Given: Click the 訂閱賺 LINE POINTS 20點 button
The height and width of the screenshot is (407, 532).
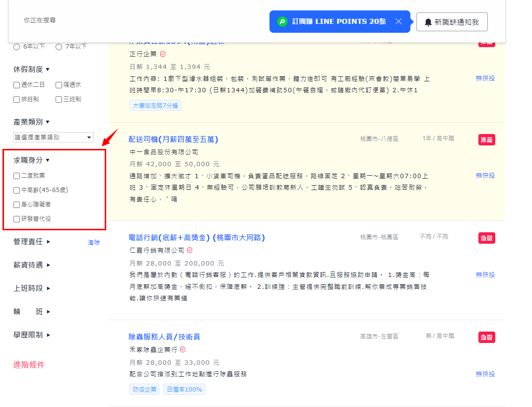Looking at the screenshot, I should point(339,22).
